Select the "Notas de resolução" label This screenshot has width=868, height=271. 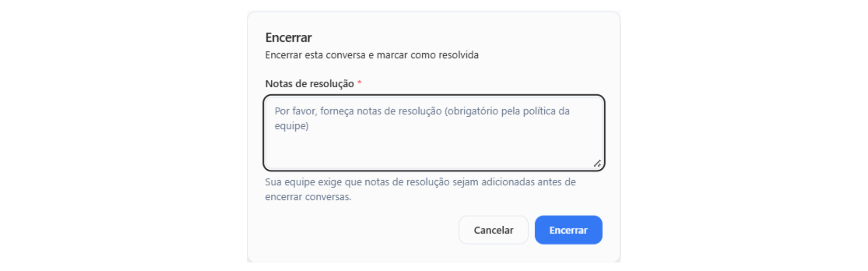[x=309, y=84]
